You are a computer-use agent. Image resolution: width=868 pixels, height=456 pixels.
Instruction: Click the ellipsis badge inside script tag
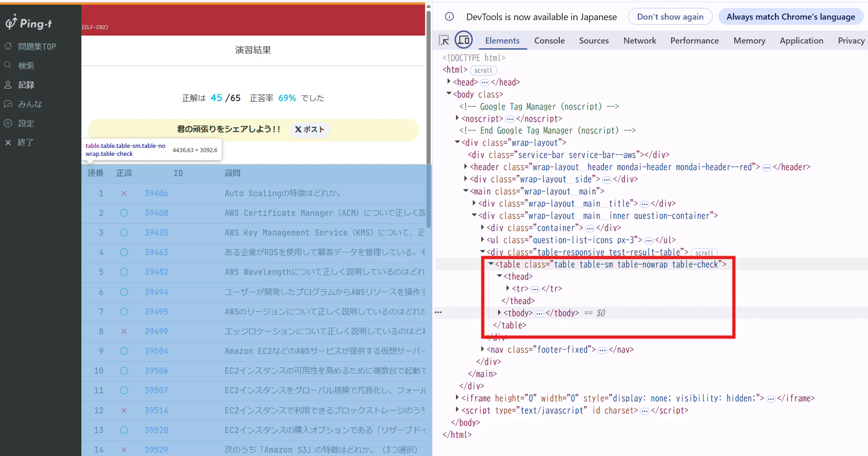(x=644, y=411)
